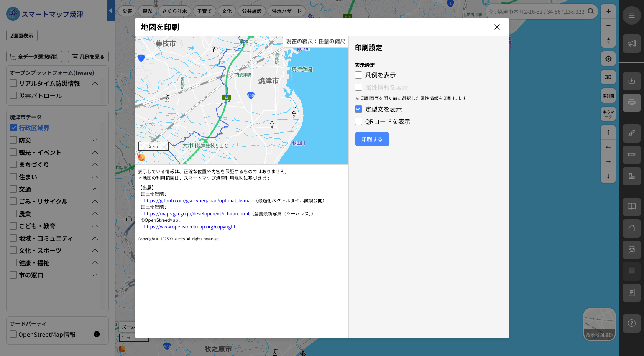Open the OpenStreetMap copyright link
The width and height of the screenshot is (644, 356).
[189, 226]
